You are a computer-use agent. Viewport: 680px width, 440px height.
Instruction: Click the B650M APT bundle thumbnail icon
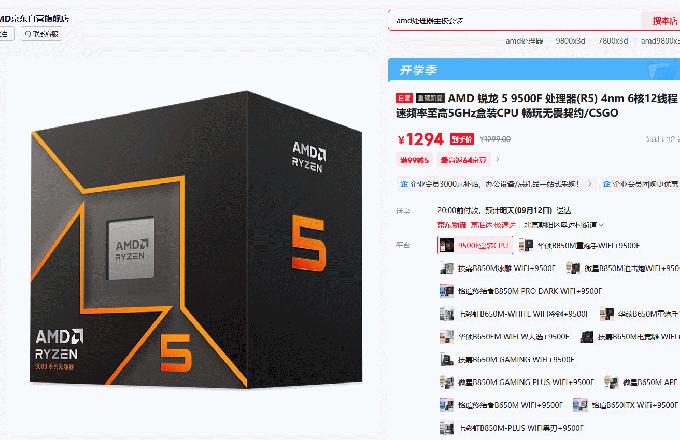coord(611,382)
